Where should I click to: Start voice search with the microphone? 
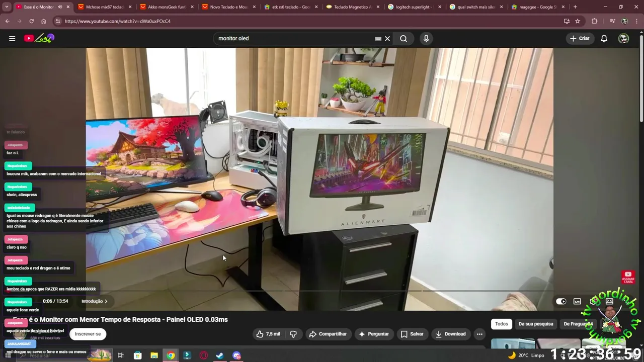tap(426, 38)
